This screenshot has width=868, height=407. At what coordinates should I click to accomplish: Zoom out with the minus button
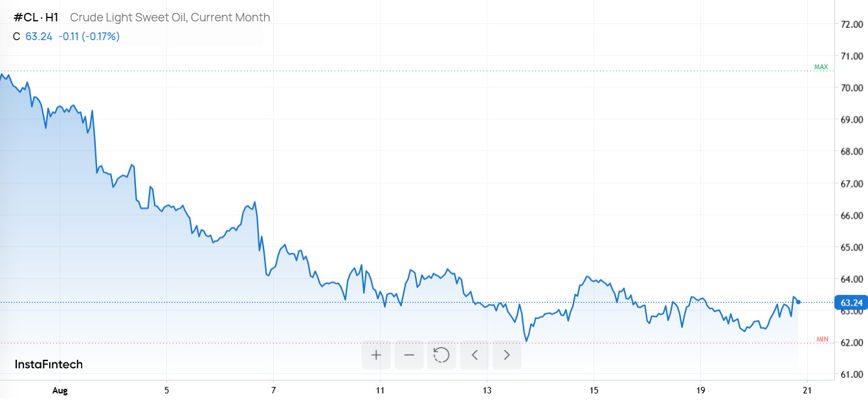click(x=409, y=355)
